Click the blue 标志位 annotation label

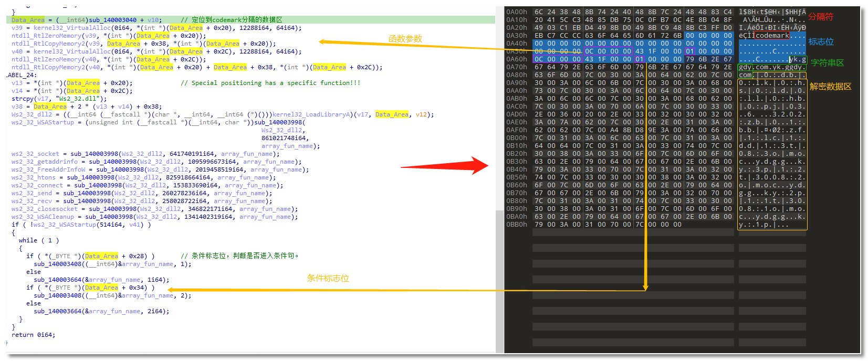tap(821, 42)
